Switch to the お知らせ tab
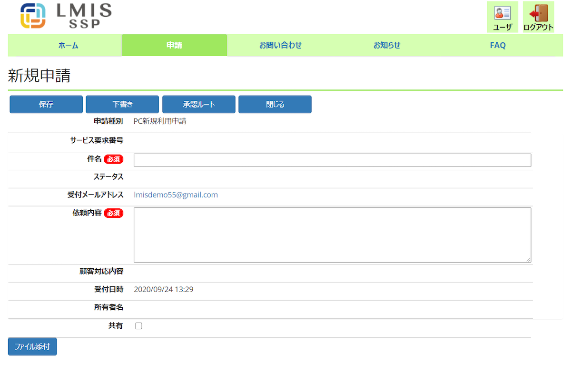Image resolution: width=571 pixels, height=392 pixels. (x=387, y=46)
